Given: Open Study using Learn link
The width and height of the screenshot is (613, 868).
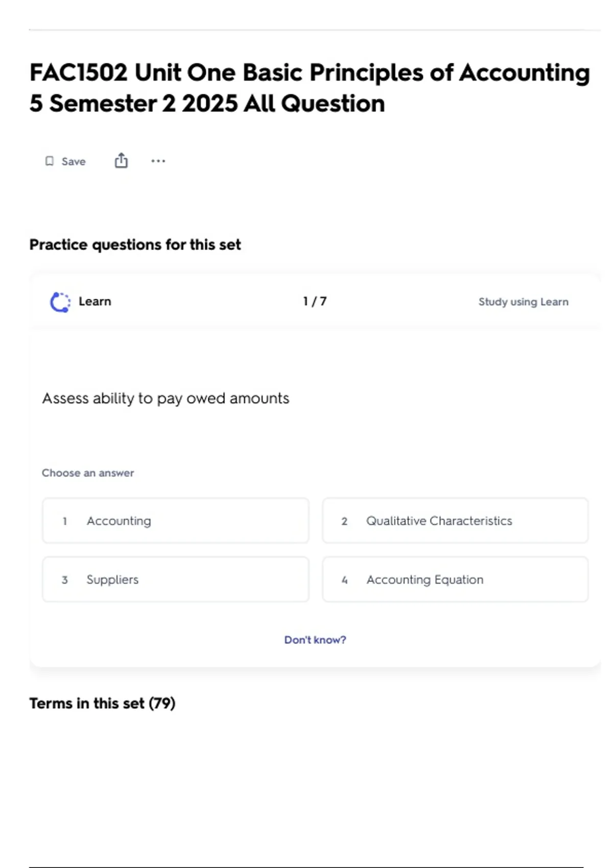Looking at the screenshot, I should tap(523, 302).
